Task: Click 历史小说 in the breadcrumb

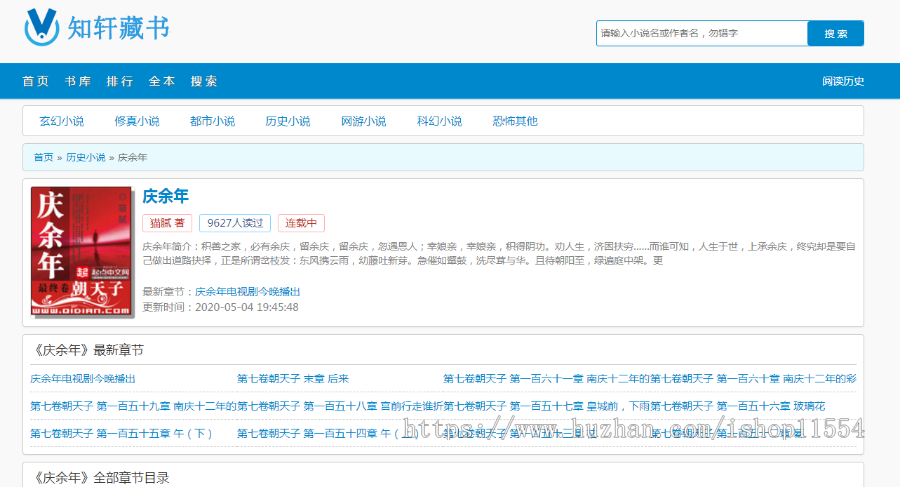Action: click(x=85, y=158)
